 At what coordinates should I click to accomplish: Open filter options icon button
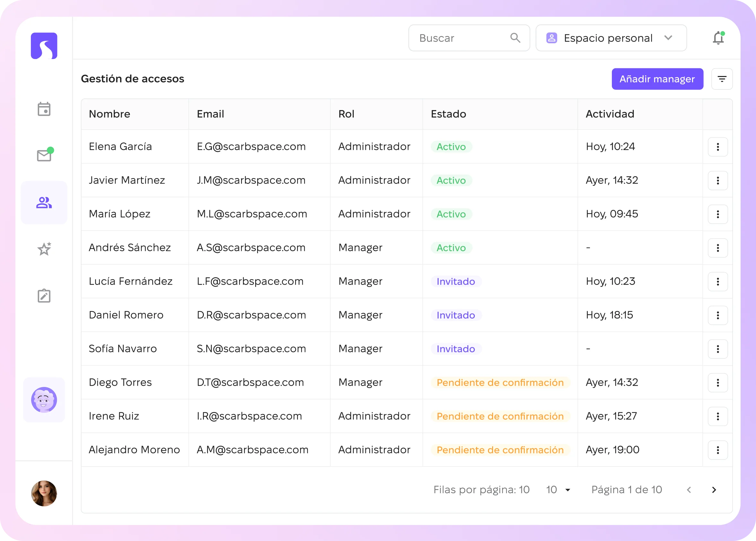tap(722, 79)
